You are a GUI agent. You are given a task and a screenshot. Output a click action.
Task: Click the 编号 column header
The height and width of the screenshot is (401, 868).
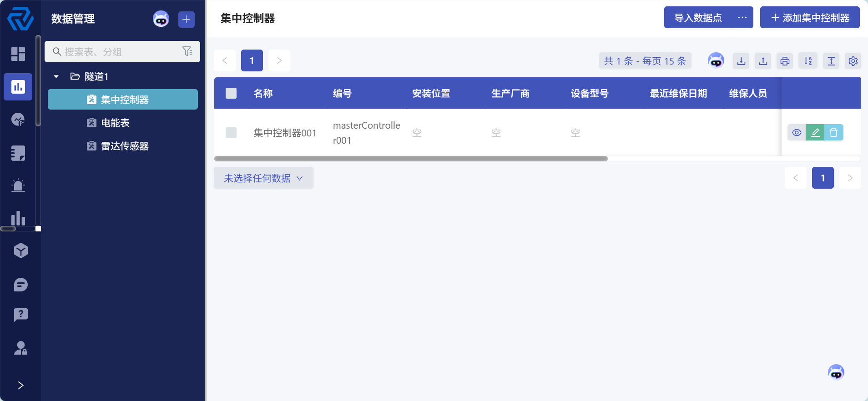(x=342, y=93)
